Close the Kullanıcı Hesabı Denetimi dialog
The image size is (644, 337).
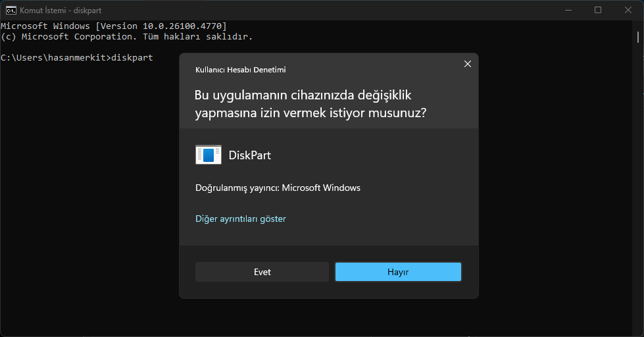coord(468,64)
